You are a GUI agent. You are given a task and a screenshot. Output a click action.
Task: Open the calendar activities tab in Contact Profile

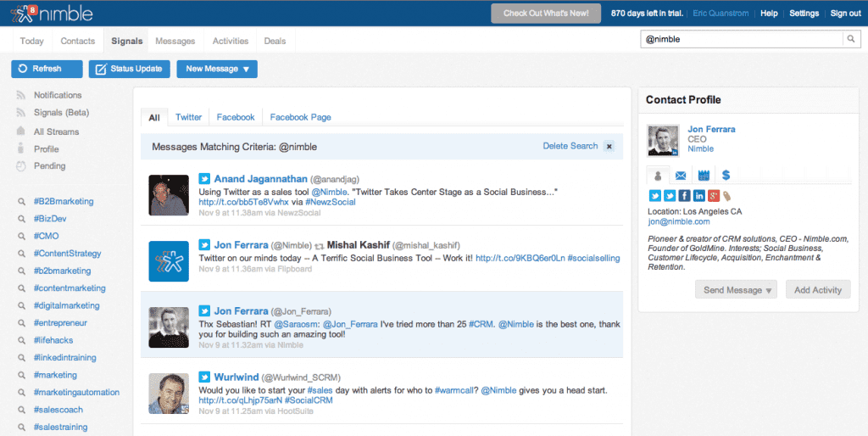(x=704, y=176)
